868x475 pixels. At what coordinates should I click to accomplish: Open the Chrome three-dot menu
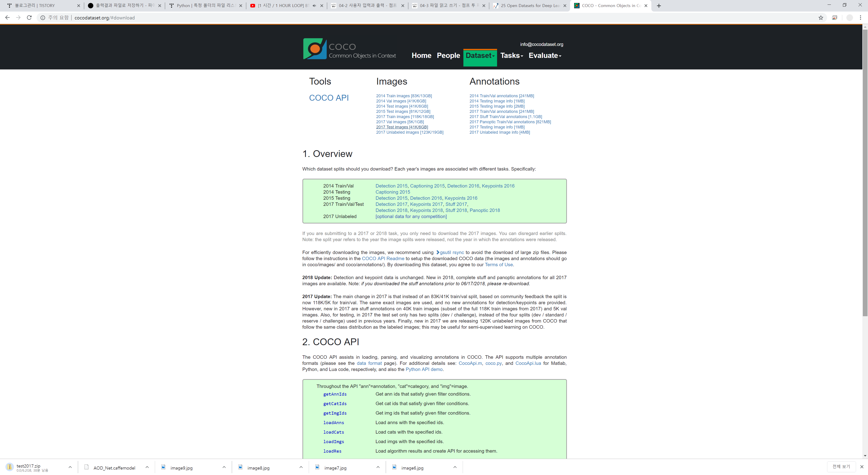(x=860, y=18)
